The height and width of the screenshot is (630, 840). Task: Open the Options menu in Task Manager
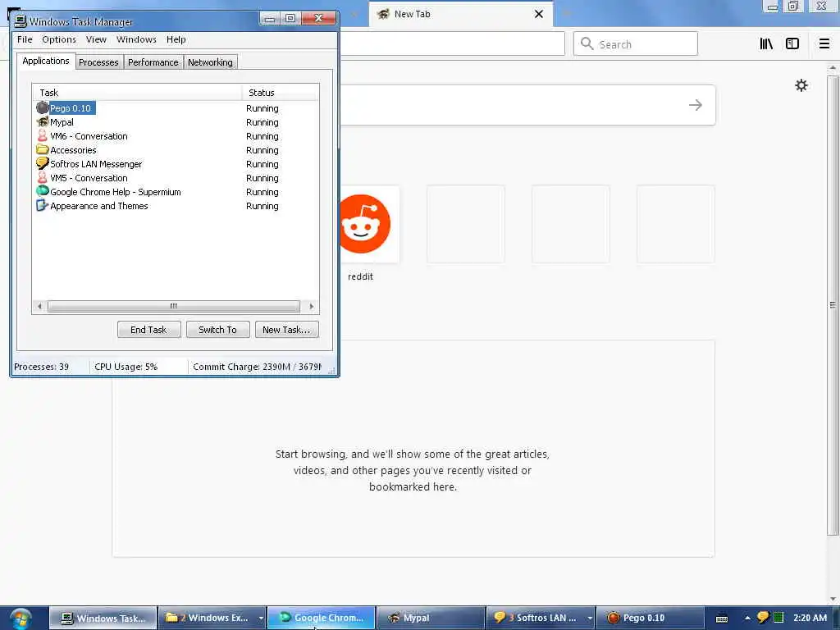point(59,39)
